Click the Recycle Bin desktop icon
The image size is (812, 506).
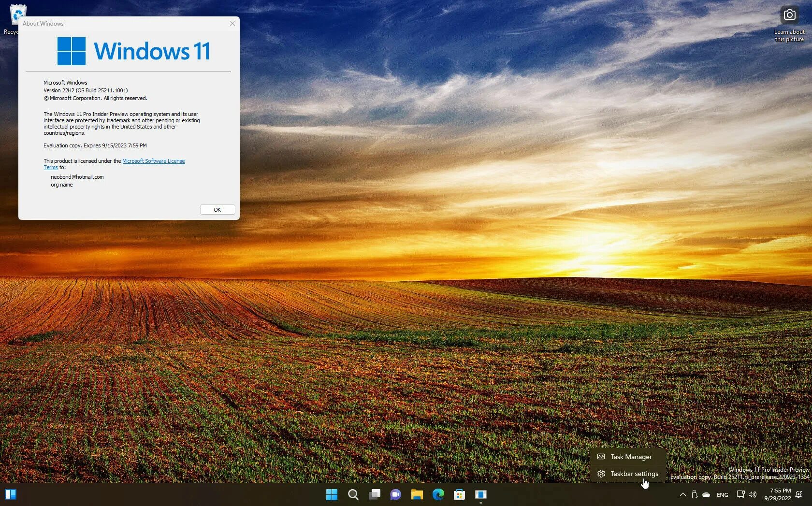tap(13, 19)
